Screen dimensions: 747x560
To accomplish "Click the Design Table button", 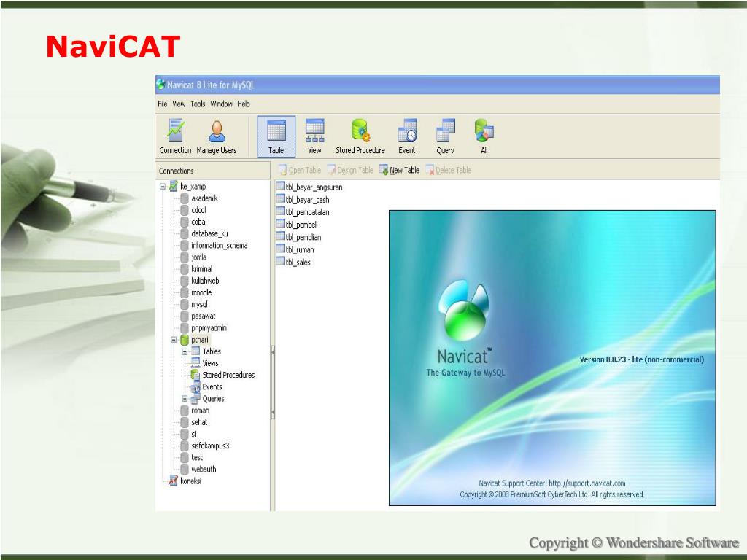I will [350, 170].
